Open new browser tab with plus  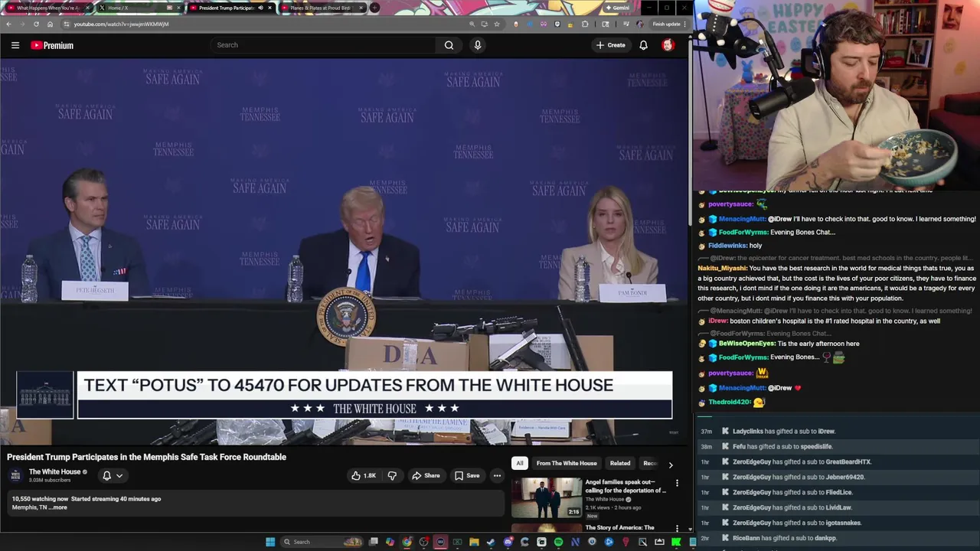tap(374, 8)
